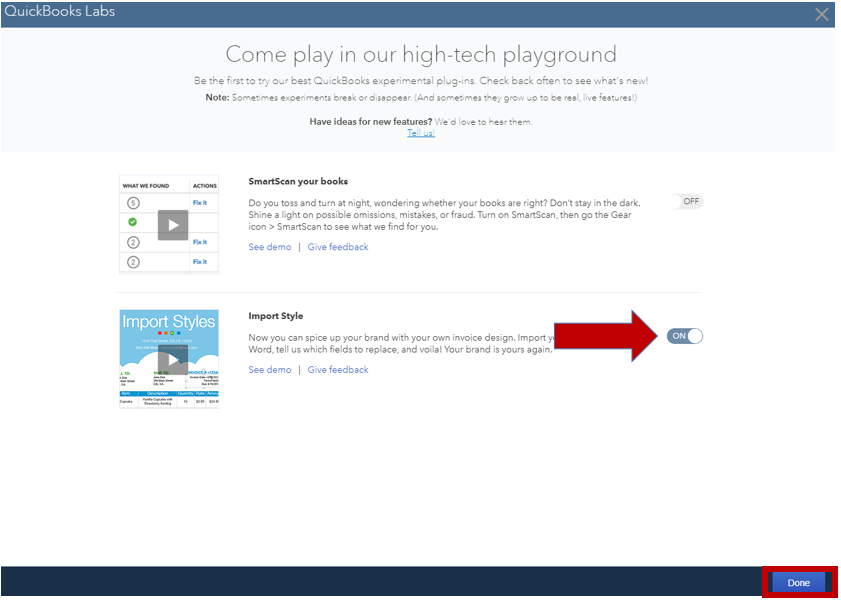This screenshot has width=841, height=603.
Task: Open the Tell us! feedback link
Action: (420, 133)
